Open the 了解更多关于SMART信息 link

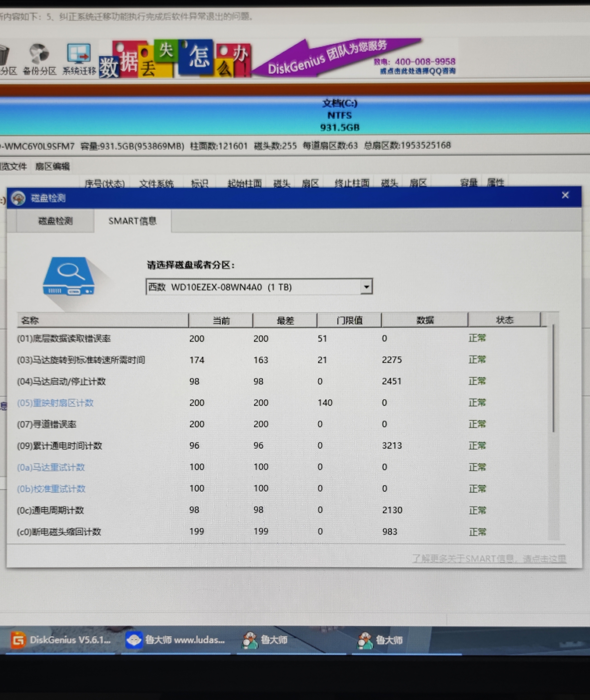pyautogui.click(x=489, y=558)
